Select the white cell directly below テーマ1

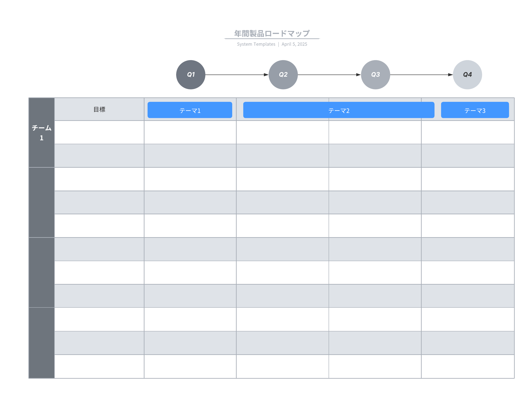pos(190,132)
